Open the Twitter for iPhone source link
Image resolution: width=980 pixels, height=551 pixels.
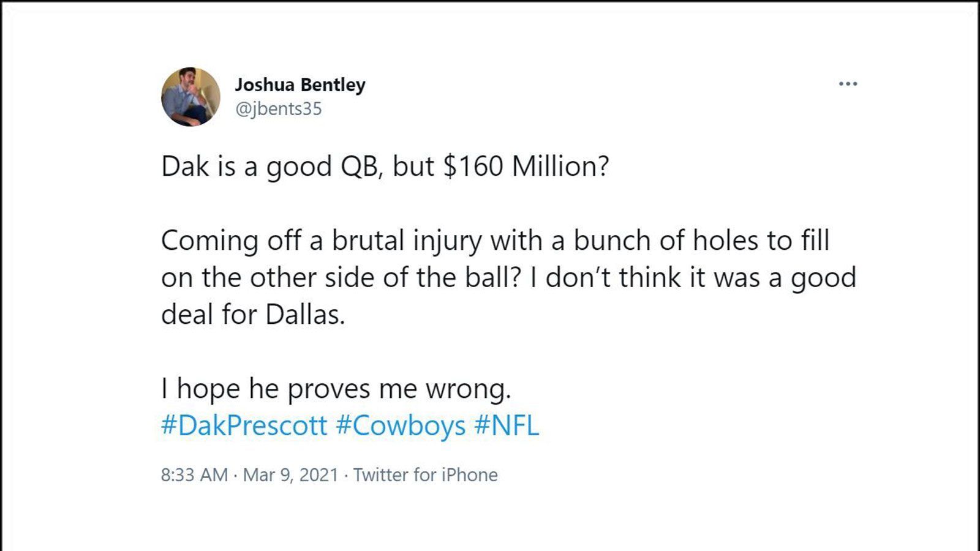click(x=426, y=475)
